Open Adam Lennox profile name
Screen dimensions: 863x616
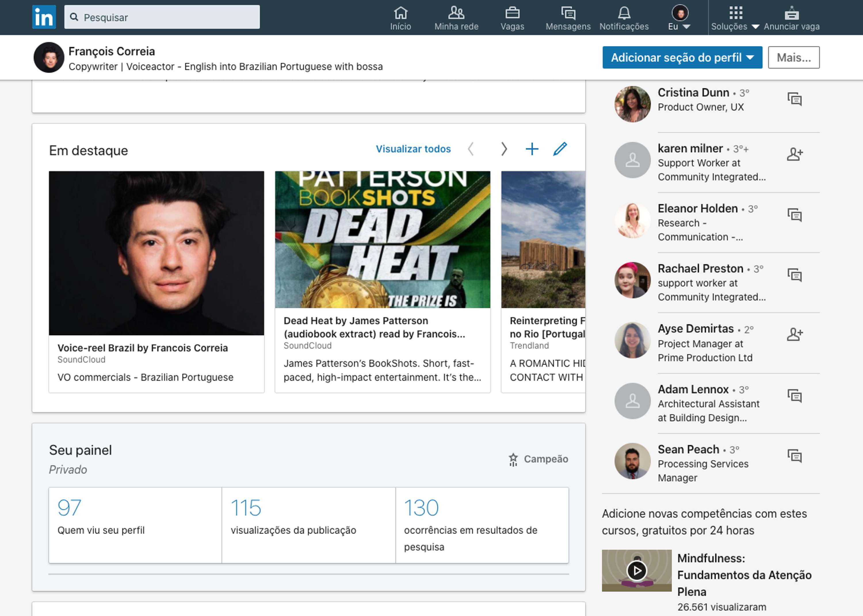(693, 389)
